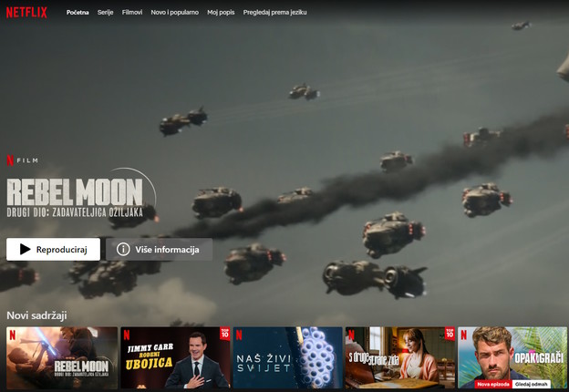Image resolution: width=569 pixels, height=392 pixels.
Task: Open the Serije section
Action: click(105, 13)
